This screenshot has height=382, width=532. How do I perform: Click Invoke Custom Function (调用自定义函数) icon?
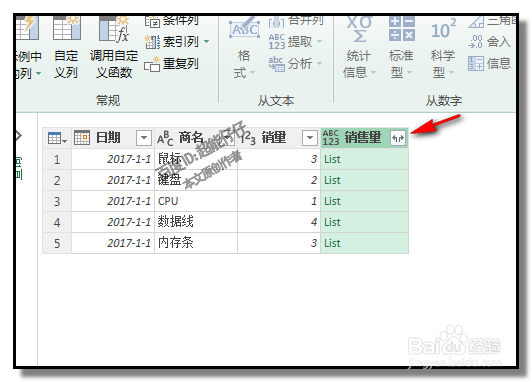(114, 29)
